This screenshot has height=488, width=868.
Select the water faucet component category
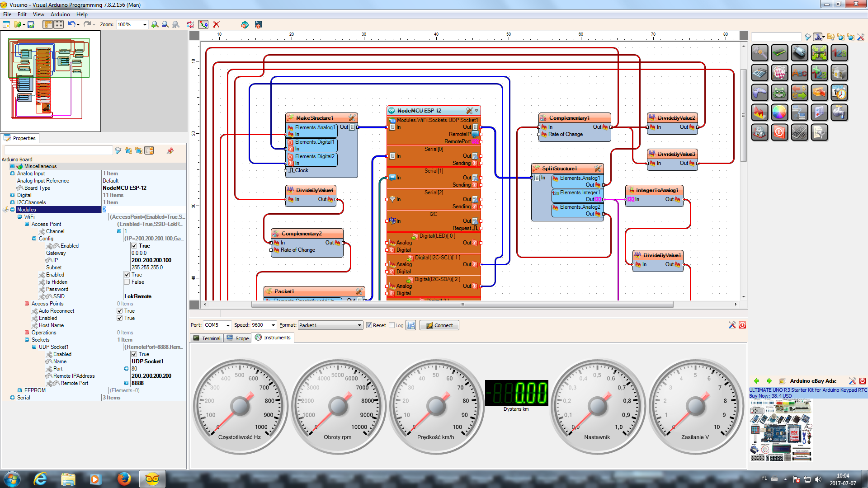[x=839, y=113]
